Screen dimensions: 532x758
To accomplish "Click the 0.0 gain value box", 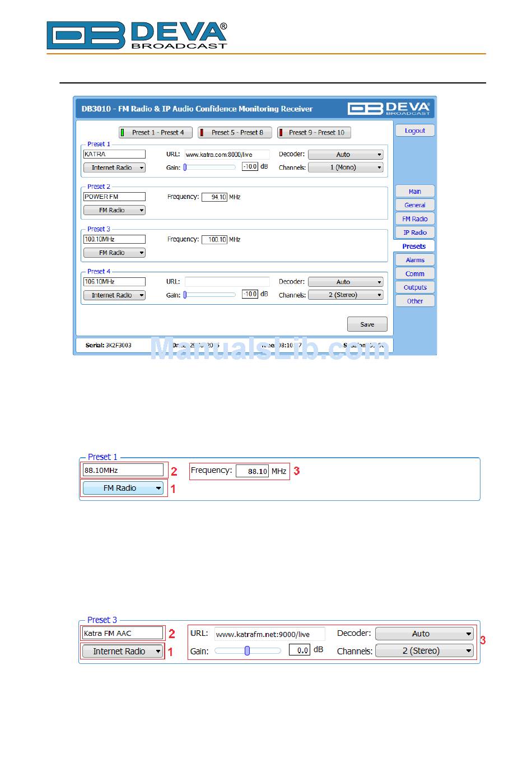I will point(300,650).
